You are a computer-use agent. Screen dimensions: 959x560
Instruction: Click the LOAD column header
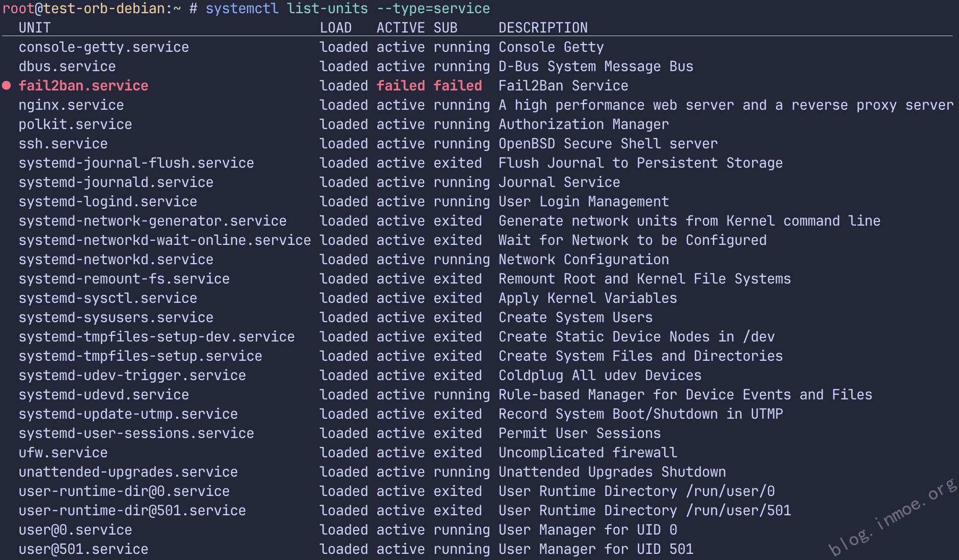coord(336,28)
